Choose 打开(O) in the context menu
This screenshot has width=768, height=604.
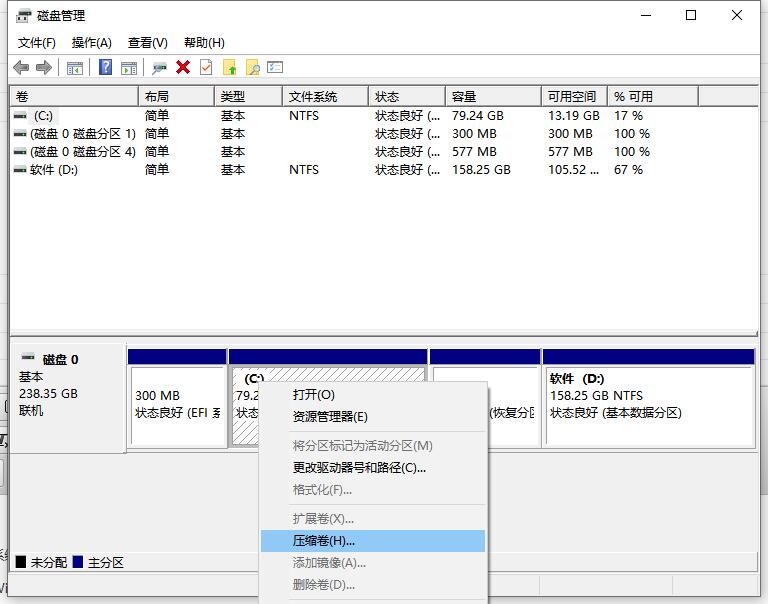[x=373, y=395]
